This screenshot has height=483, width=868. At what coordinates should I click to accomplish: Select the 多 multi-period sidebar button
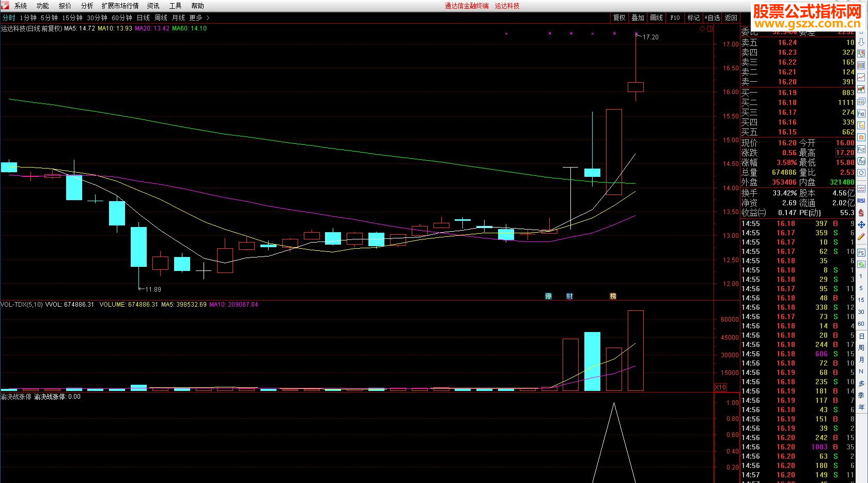(x=861, y=383)
